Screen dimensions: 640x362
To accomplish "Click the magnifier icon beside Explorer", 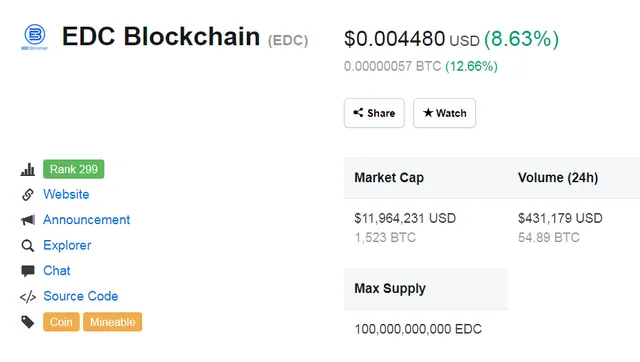I will [x=28, y=246].
